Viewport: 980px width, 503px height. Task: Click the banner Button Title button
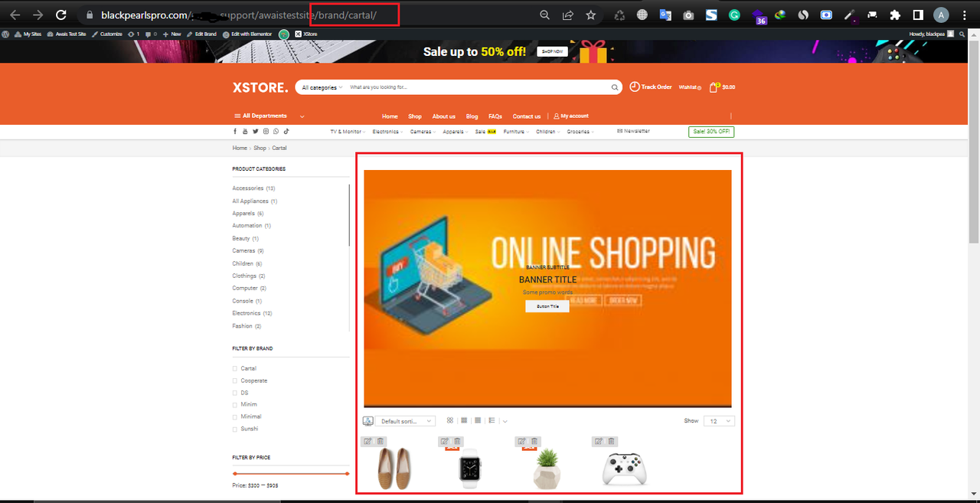(x=547, y=306)
